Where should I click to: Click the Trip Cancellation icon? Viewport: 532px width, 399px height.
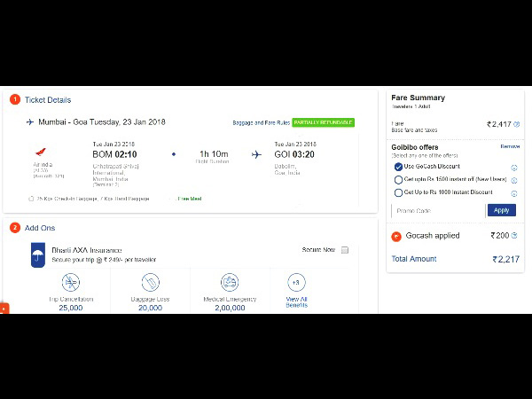pyautogui.click(x=71, y=283)
